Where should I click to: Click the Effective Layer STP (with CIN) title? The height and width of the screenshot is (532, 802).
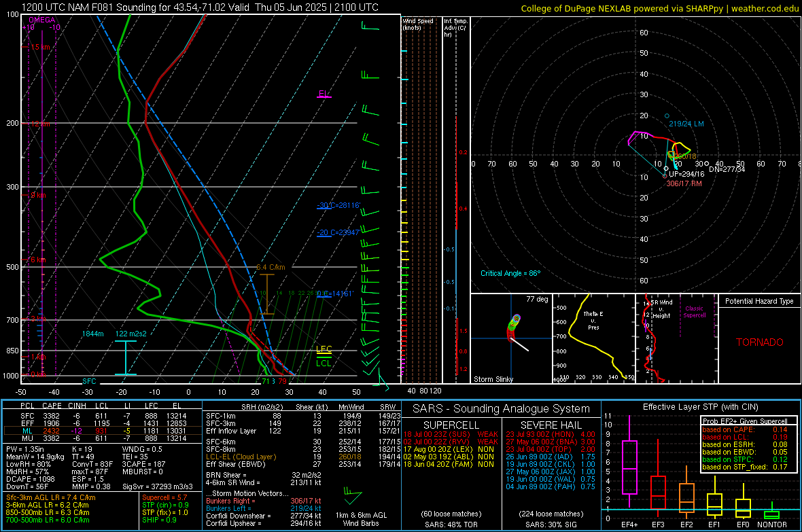pyautogui.click(x=701, y=407)
